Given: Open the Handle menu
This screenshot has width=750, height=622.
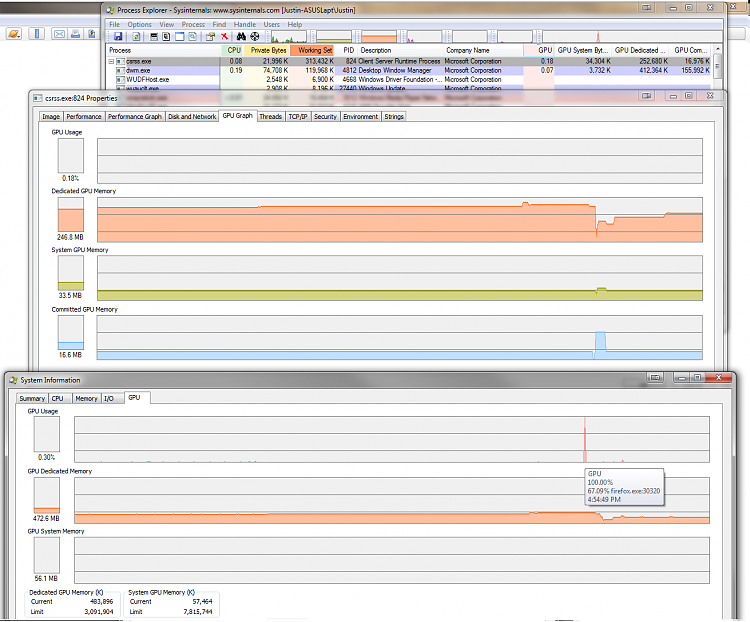Looking at the screenshot, I should [244, 24].
